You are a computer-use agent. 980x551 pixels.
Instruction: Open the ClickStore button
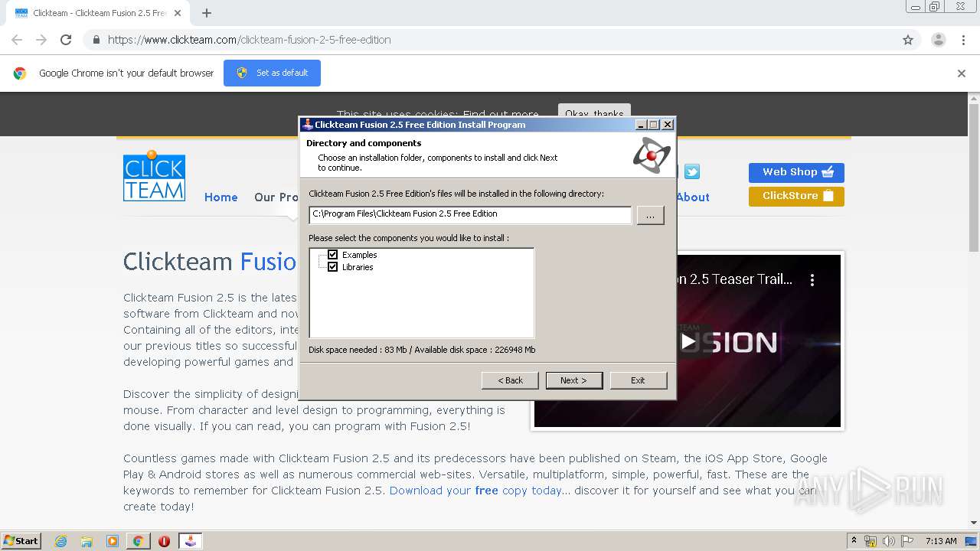(796, 196)
